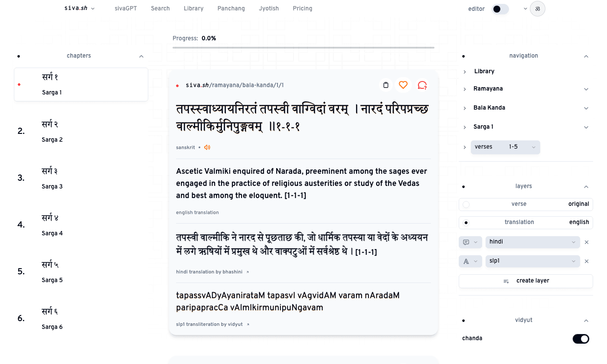Open Sarga 4 chapter
Image resolution: width=607 pixels, height=364 pixels.
pyautogui.click(x=81, y=225)
